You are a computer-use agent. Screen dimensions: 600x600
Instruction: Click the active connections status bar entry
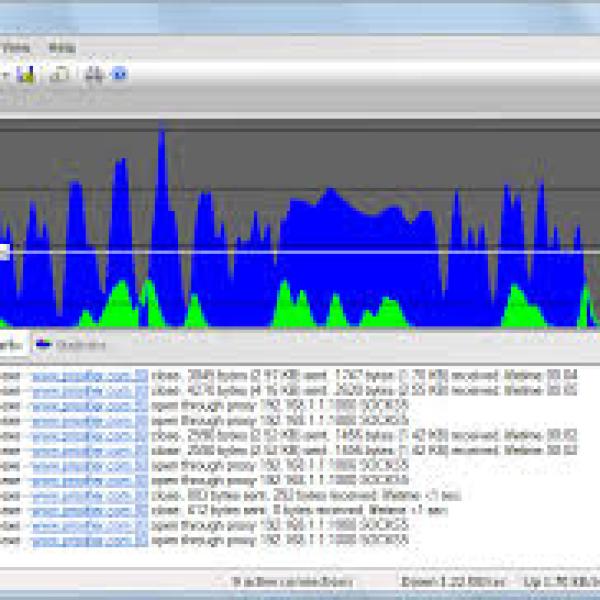tap(293, 582)
